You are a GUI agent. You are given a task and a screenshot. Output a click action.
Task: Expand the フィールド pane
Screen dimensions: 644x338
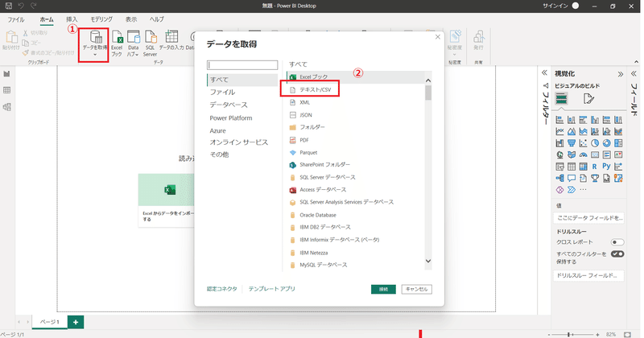[x=634, y=73]
